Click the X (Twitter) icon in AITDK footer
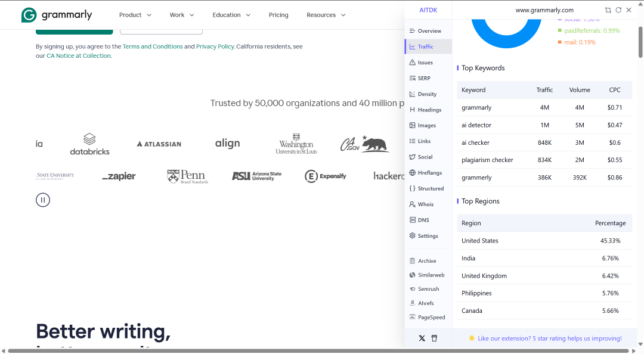This screenshot has height=354, width=644. (x=422, y=339)
